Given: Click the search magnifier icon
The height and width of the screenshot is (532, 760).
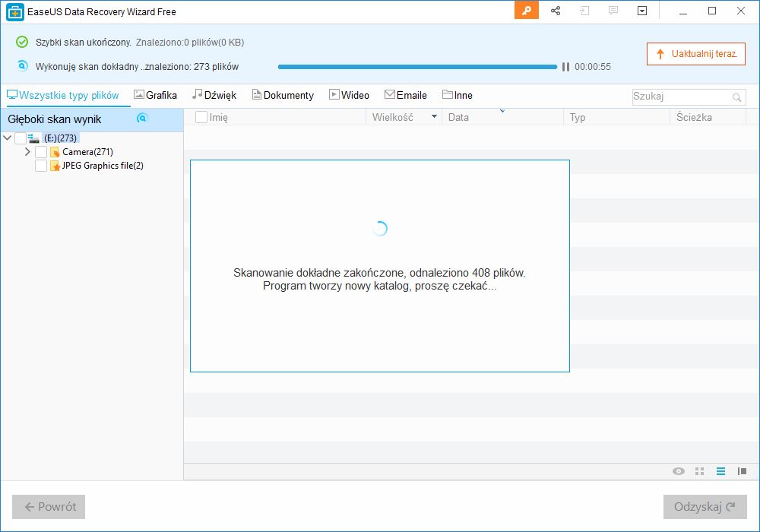Looking at the screenshot, I should [736, 97].
